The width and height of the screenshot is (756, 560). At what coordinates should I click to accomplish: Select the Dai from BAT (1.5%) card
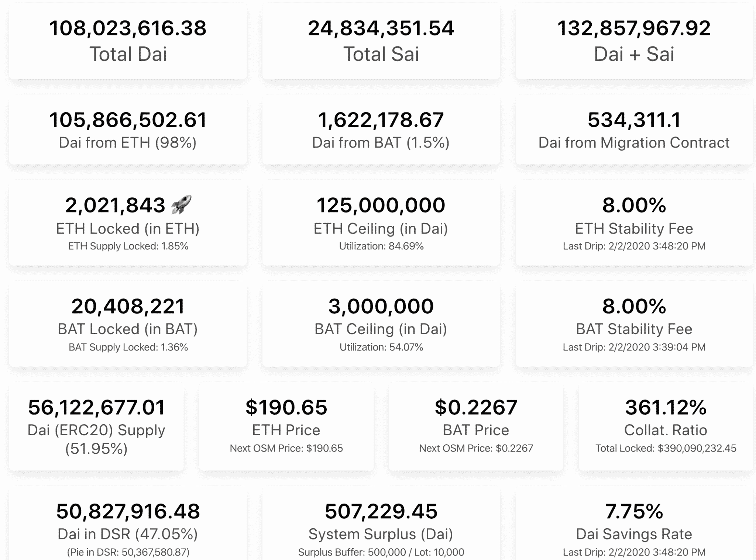click(381, 129)
